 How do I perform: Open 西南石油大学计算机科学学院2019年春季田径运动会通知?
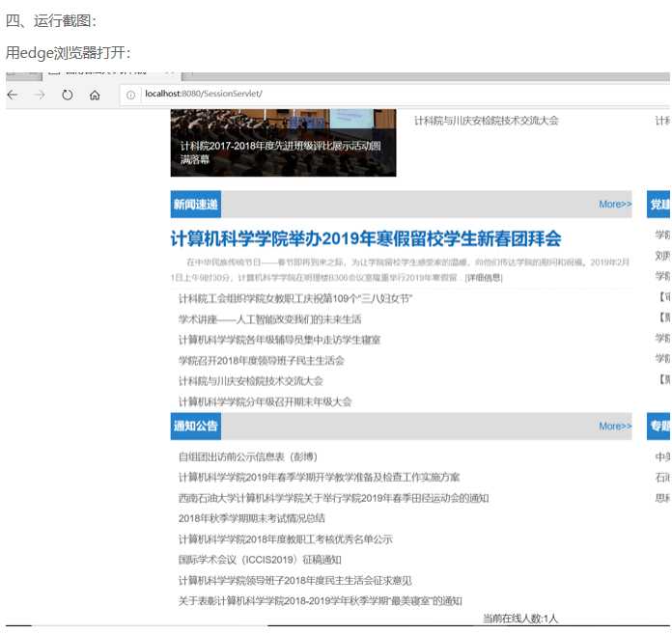pyautogui.click(x=333, y=498)
